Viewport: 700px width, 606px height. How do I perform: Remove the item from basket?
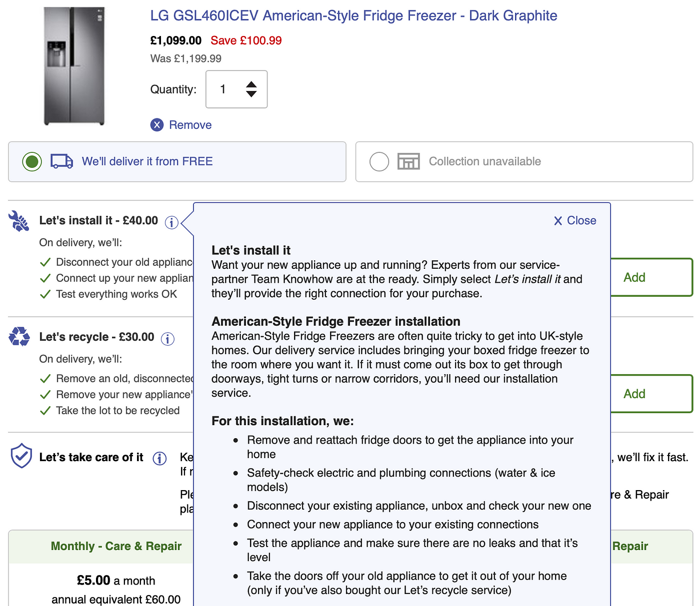point(190,125)
